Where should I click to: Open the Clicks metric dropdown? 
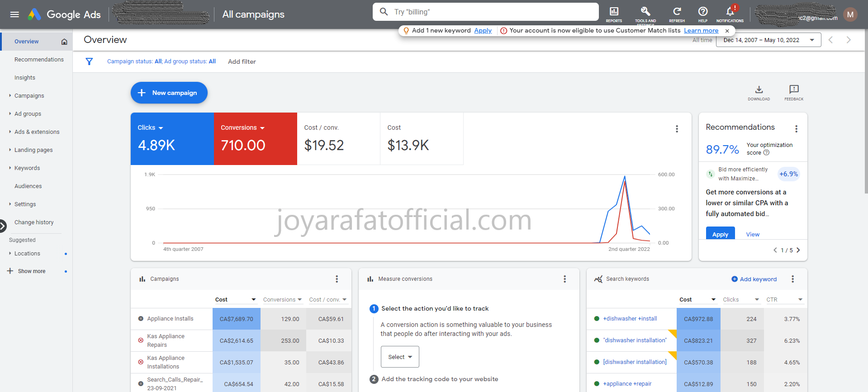tap(150, 128)
